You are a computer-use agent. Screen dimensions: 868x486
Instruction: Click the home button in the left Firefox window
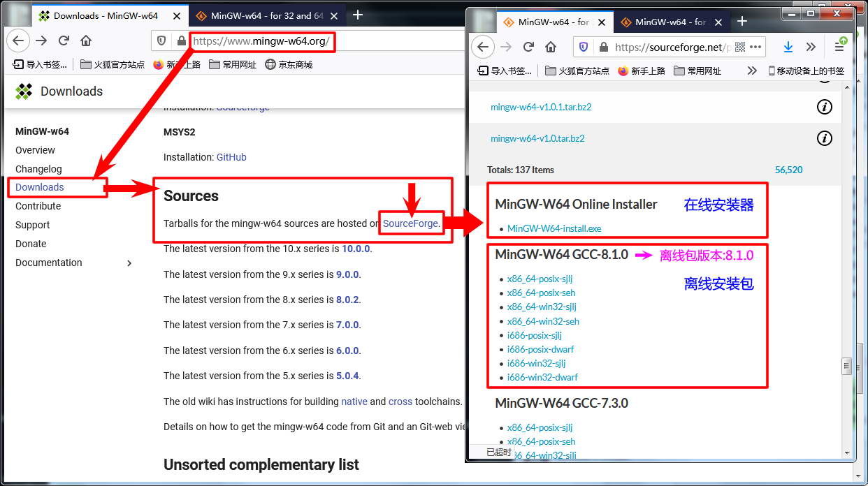(86, 41)
